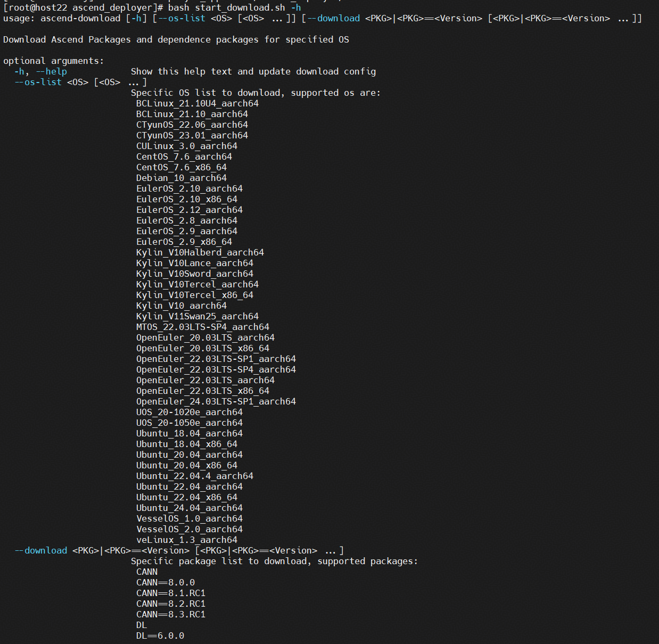Click 'CANN==8.2.RC1' package version
This screenshot has height=644, width=659.
[171, 604]
